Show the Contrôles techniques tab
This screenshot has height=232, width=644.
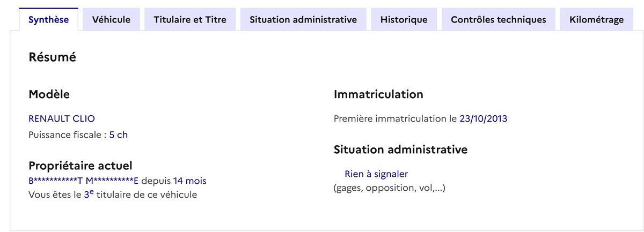click(498, 20)
